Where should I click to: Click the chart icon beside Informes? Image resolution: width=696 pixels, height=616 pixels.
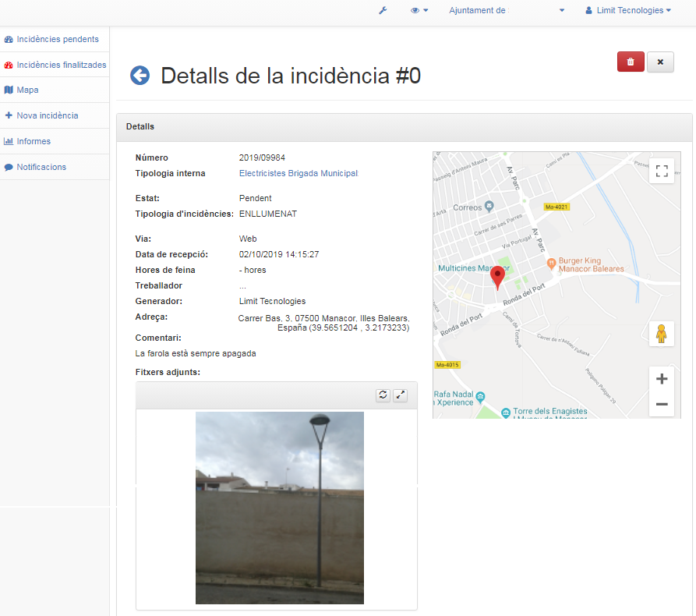(x=9, y=141)
